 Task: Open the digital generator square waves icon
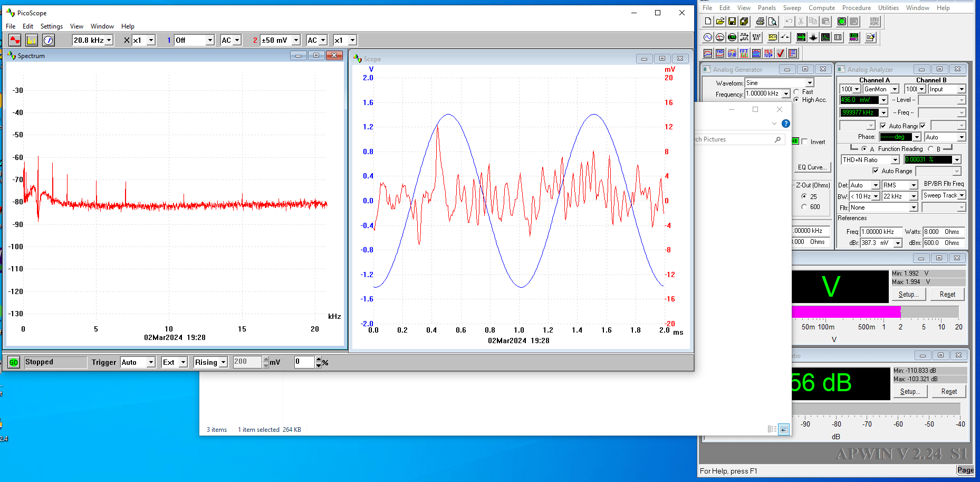pos(744,37)
